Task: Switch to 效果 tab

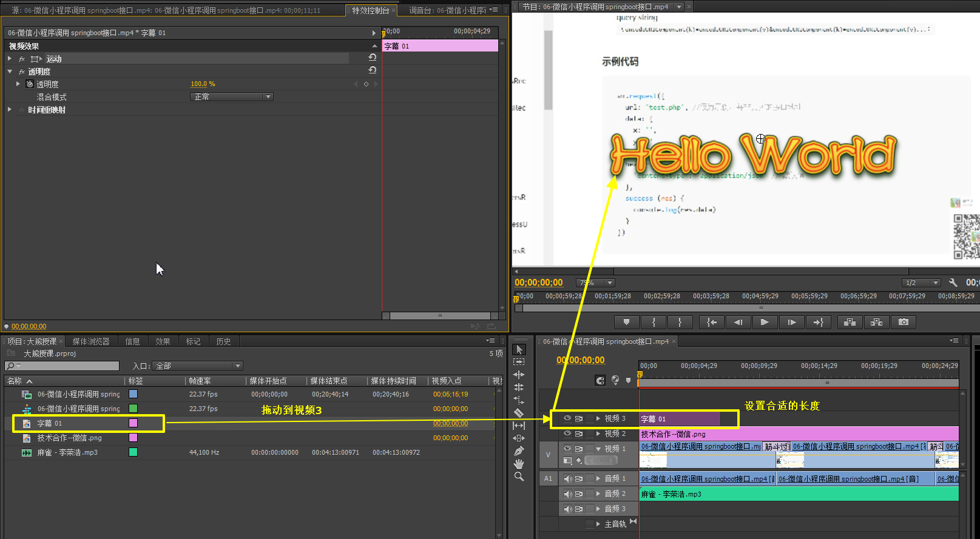Action: click(163, 341)
